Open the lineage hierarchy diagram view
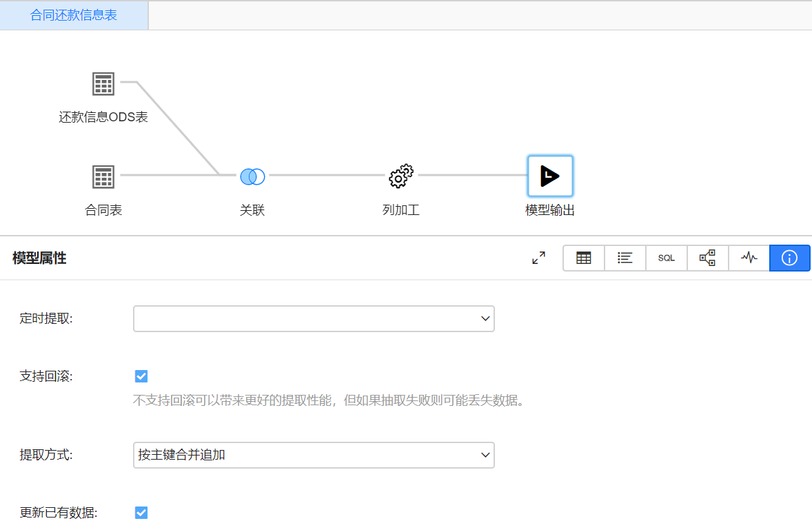 point(708,258)
